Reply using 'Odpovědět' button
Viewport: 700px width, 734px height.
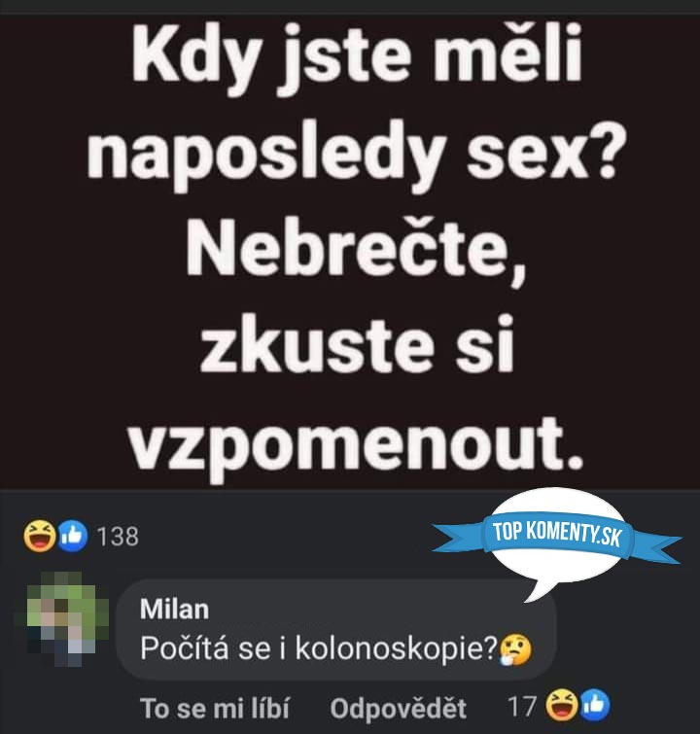[398, 709]
